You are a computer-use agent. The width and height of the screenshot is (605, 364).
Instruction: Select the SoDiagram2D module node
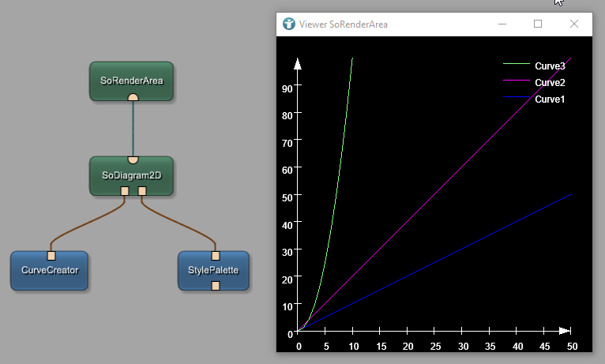click(x=131, y=176)
